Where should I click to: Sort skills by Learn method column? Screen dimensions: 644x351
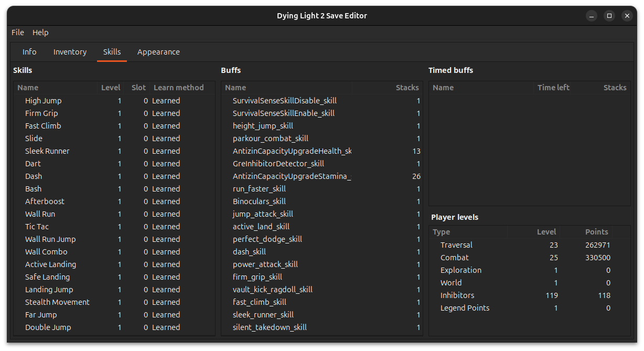(x=178, y=88)
